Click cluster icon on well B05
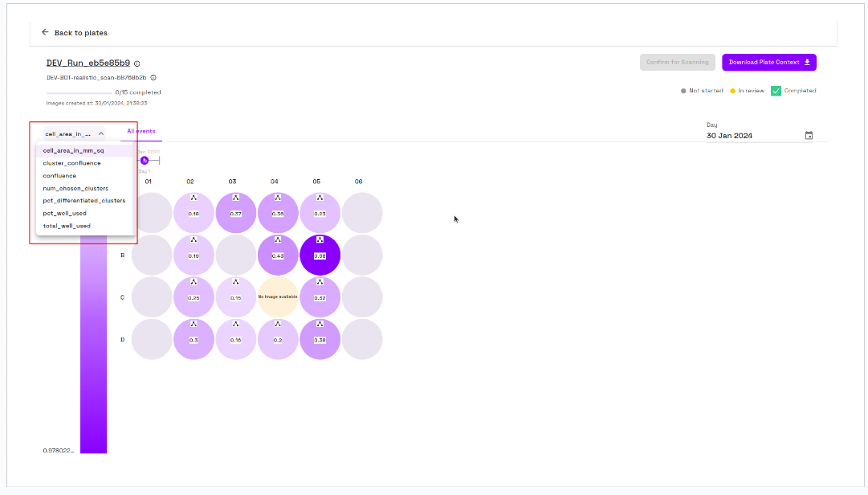The image size is (868, 495). click(320, 239)
